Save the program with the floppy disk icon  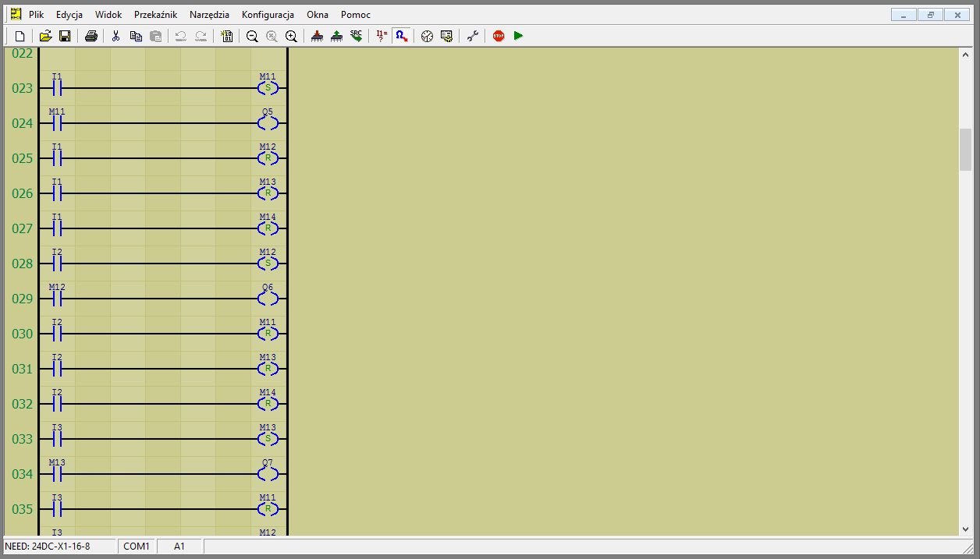65,36
